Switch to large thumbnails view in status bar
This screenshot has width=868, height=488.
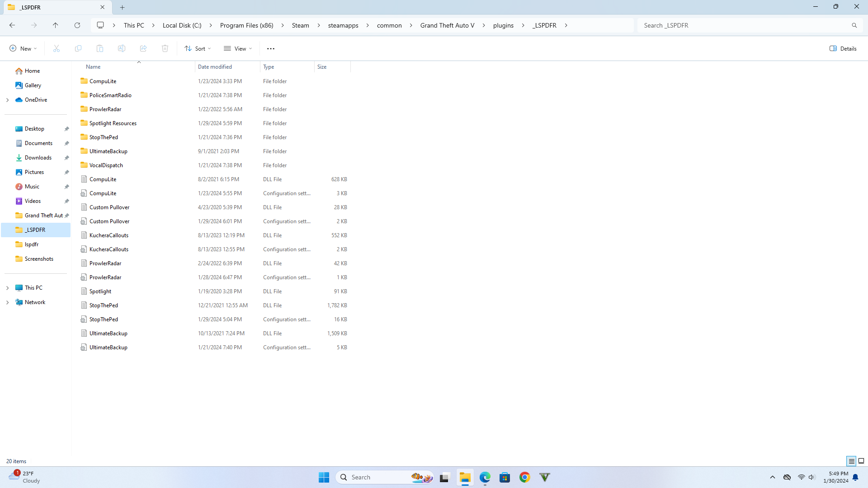pyautogui.click(x=861, y=461)
